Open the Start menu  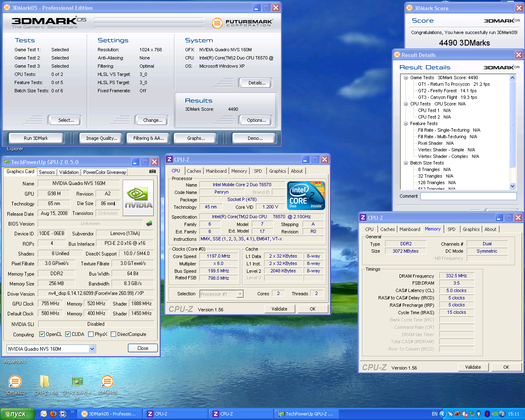17,414
